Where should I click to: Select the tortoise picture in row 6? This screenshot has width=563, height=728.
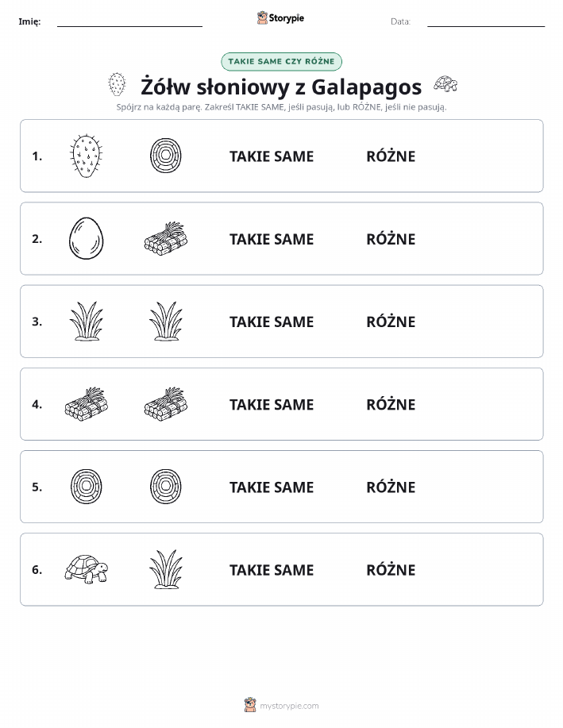(87, 569)
